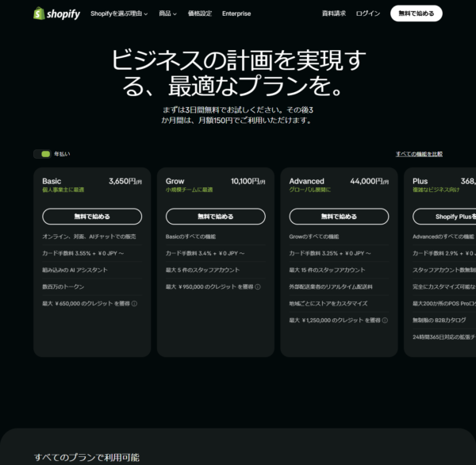Click 数百万のトークン feature text
Image resolution: width=476 pixels, height=465 pixels.
pyautogui.click(x=63, y=286)
